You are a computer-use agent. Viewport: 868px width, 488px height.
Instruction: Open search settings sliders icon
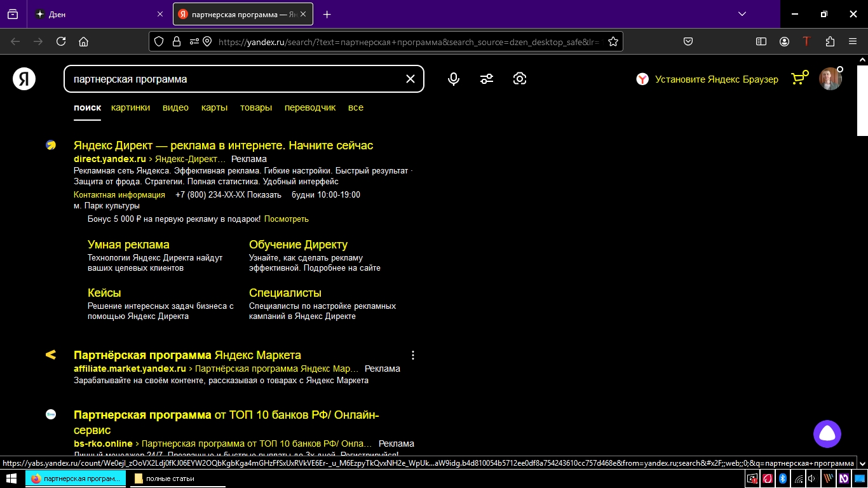(487, 79)
